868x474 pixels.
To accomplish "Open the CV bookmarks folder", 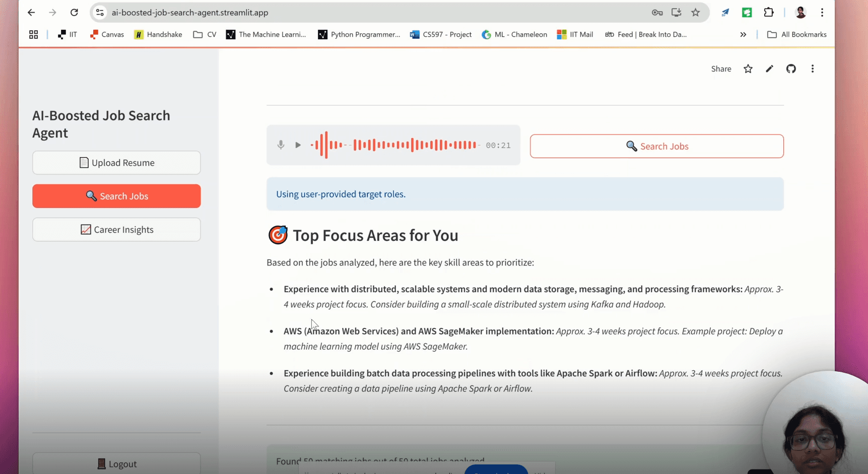I will (205, 34).
